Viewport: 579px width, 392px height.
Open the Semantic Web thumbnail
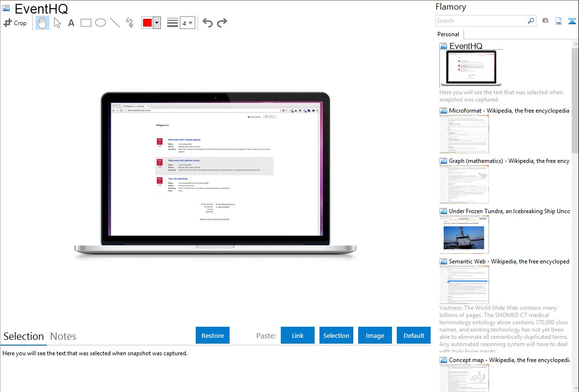464,285
